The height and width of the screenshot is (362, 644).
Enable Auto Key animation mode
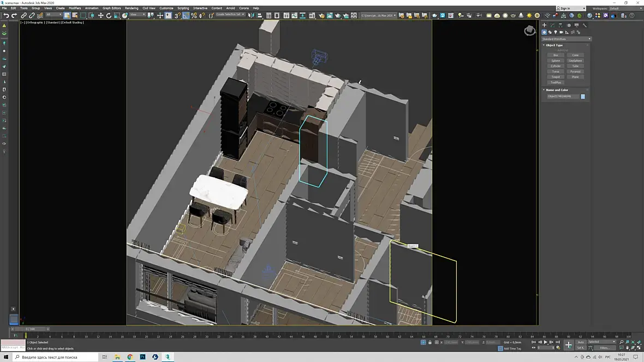point(581,342)
